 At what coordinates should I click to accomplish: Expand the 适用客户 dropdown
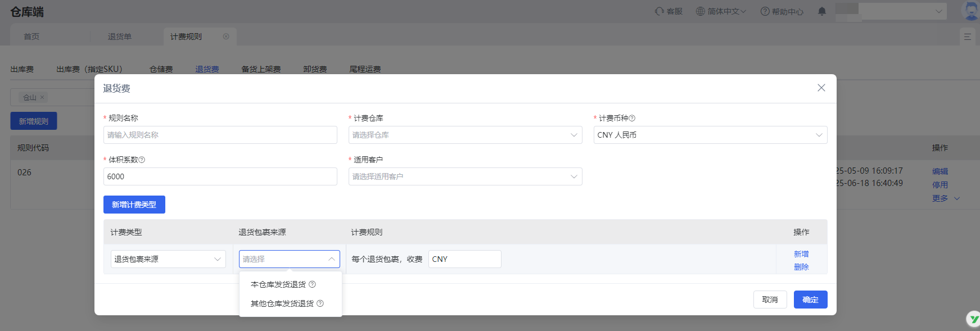pos(465,176)
